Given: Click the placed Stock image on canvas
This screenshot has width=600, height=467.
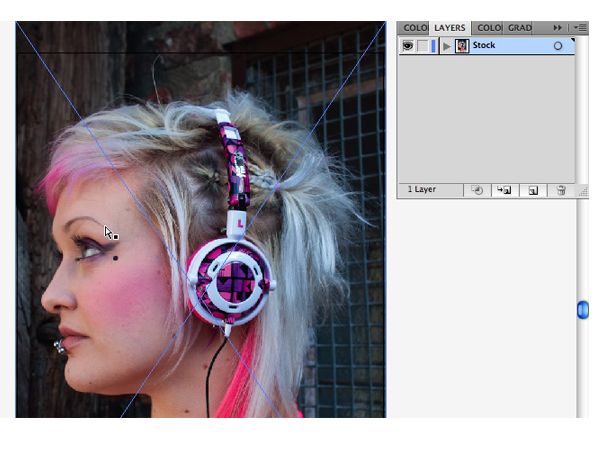Looking at the screenshot, I should click(x=201, y=219).
